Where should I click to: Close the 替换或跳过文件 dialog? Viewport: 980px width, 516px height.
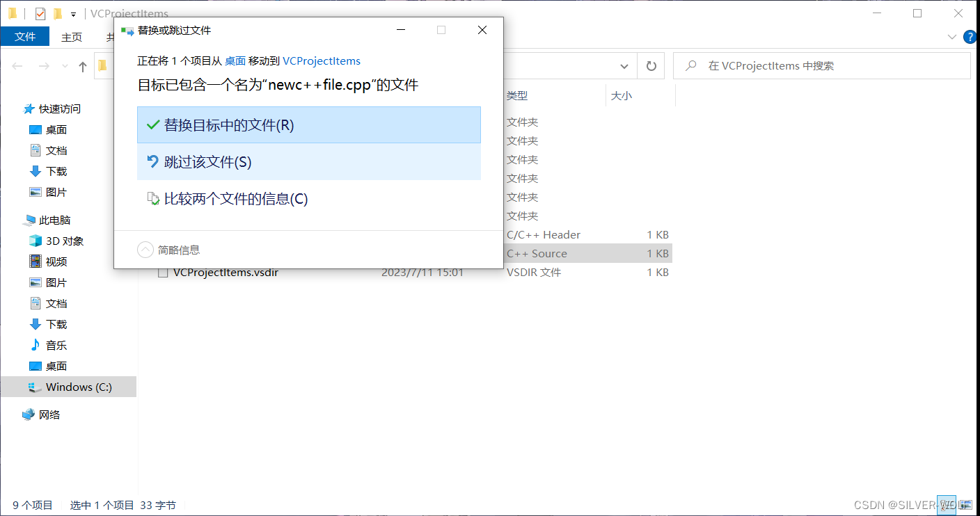pyautogui.click(x=482, y=30)
